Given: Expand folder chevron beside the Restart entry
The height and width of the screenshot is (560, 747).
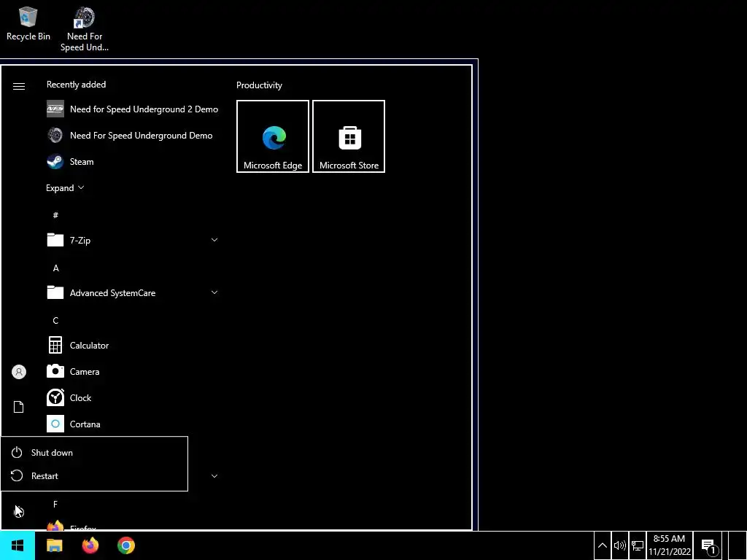Looking at the screenshot, I should [x=214, y=475].
